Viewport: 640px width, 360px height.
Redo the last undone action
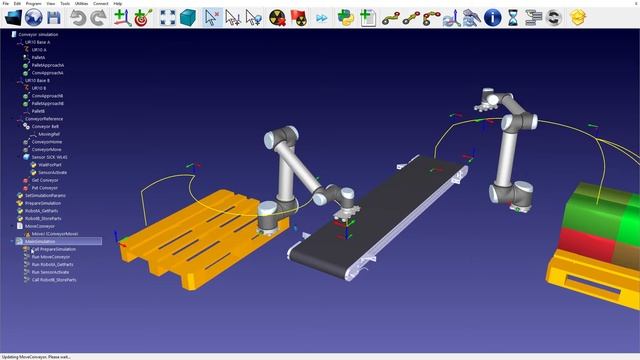pyautogui.click(x=98, y=18)
